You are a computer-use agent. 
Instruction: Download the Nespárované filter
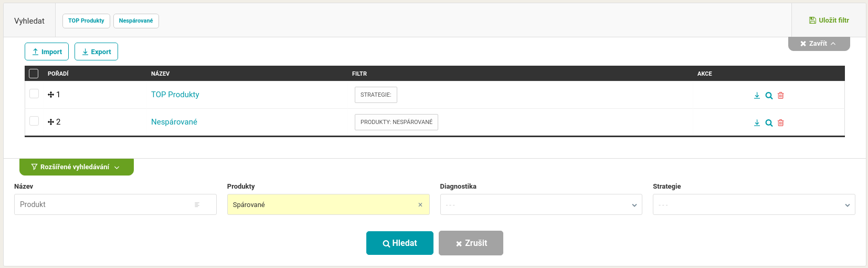pyautogui.click(x=757, y=123)
